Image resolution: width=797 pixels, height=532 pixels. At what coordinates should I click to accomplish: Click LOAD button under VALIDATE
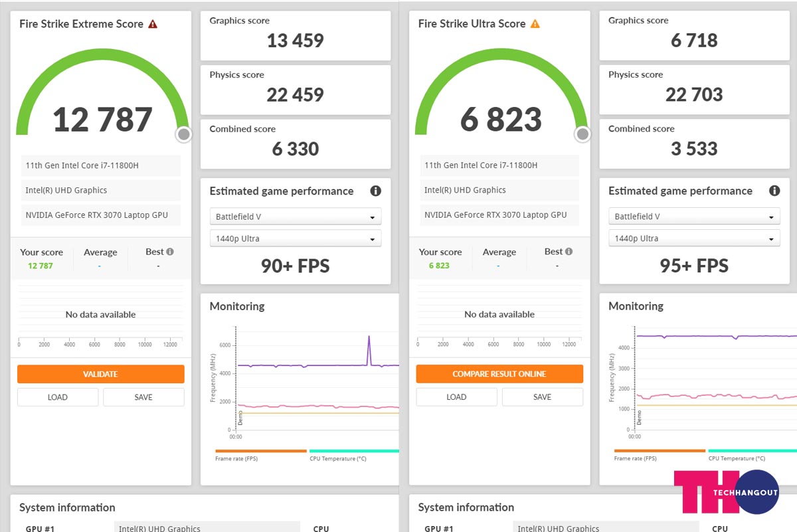pyautogui.click(x=58, y=397)
